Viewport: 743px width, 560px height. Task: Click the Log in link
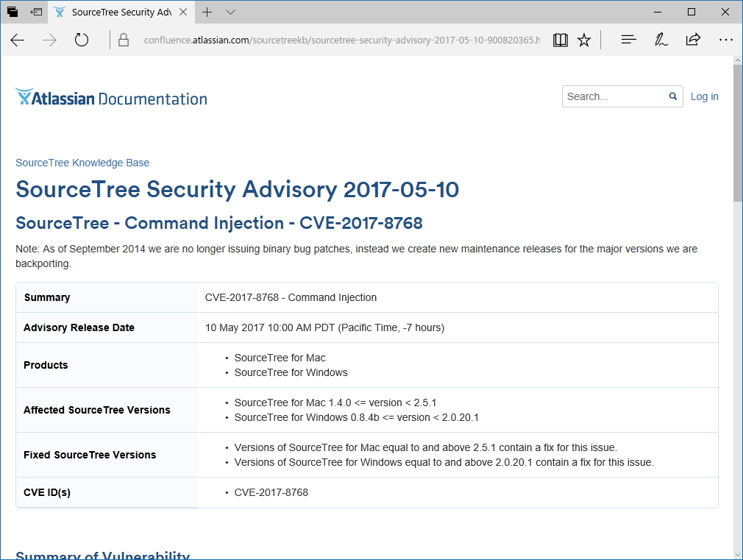click(x=704, y=96)
